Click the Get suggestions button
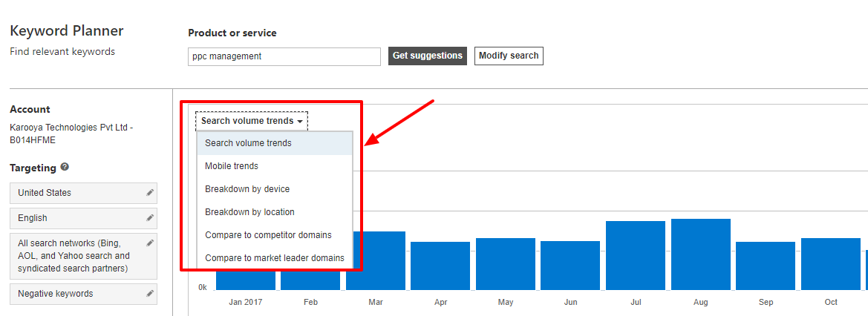The width and height of the screenshot is (868, 316). click(428, 56)
